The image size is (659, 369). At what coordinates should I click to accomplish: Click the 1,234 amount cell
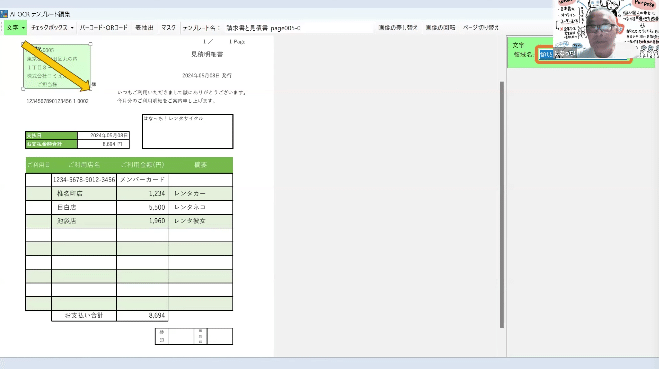142,193
